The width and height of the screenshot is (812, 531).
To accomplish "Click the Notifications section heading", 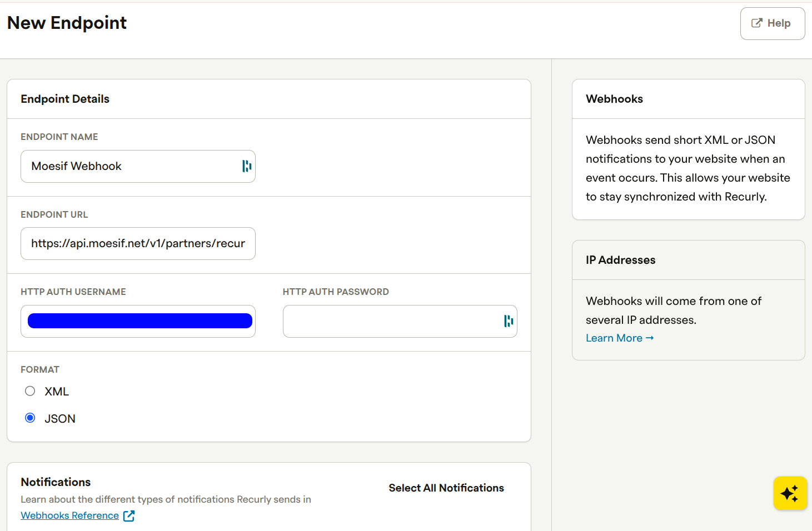I will point(56,482).
